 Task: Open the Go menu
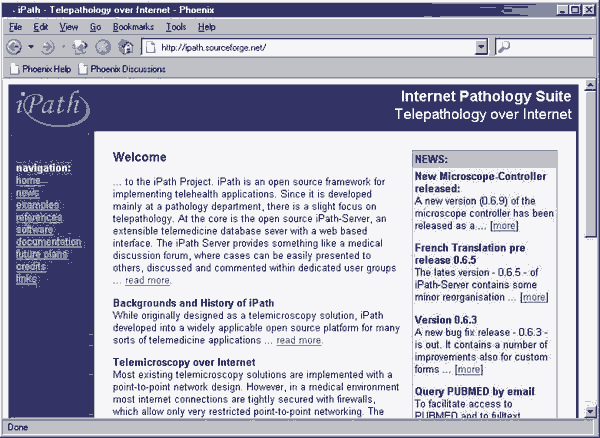tap(95, 27)
